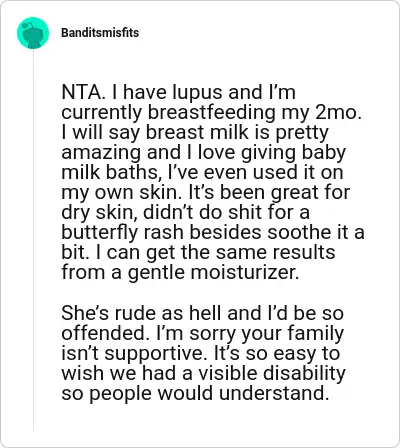Viewport: 400px width, 448px height.
Task: Open the Banditsmisfits user profile link
Action: point(100,33)
